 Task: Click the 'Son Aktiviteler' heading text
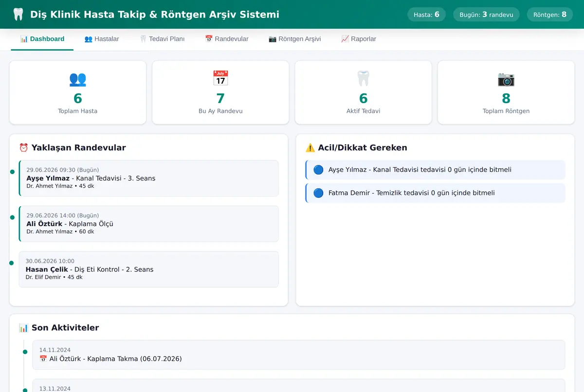point(65,328)
